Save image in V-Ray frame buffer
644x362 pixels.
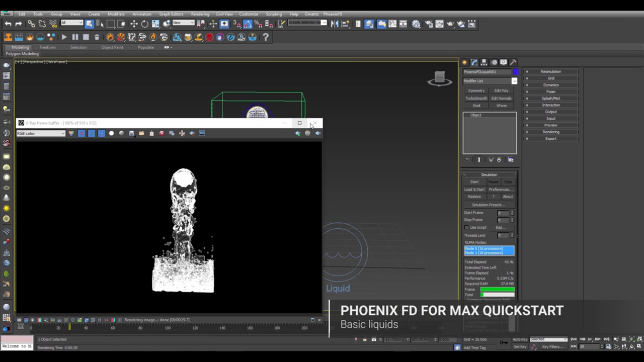(x=131, y=133)
